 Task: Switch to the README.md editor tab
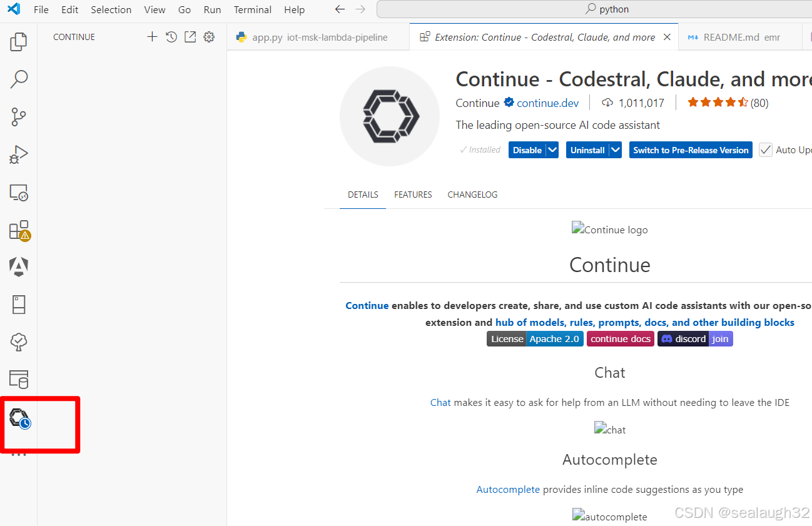coord(739,37)
